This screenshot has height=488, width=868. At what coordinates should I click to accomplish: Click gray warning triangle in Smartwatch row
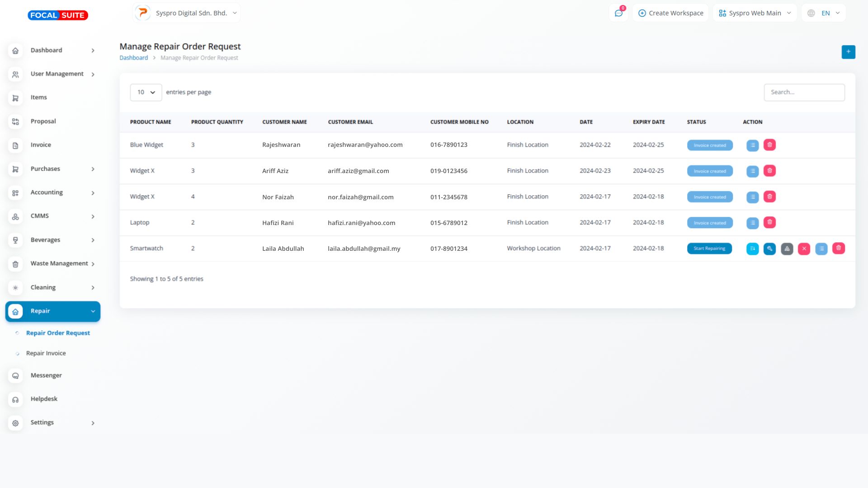(x=787, y=249)
